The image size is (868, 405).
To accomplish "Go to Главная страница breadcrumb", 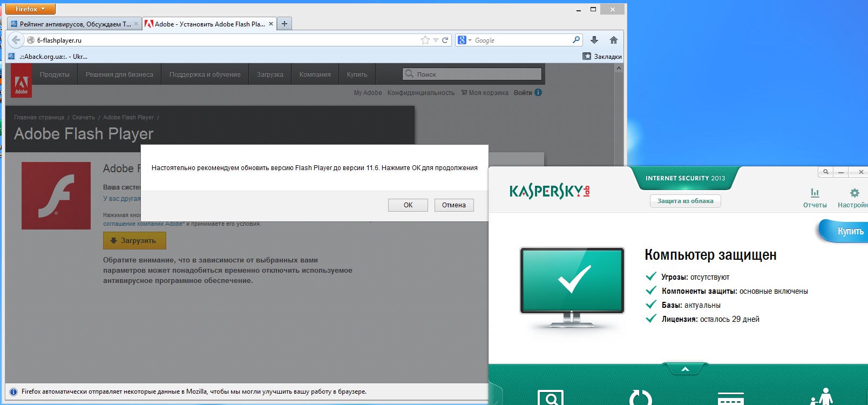I will [x=39, y=117].
